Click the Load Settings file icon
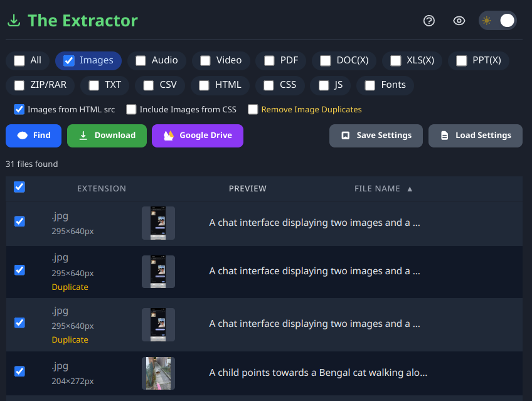 444,136
